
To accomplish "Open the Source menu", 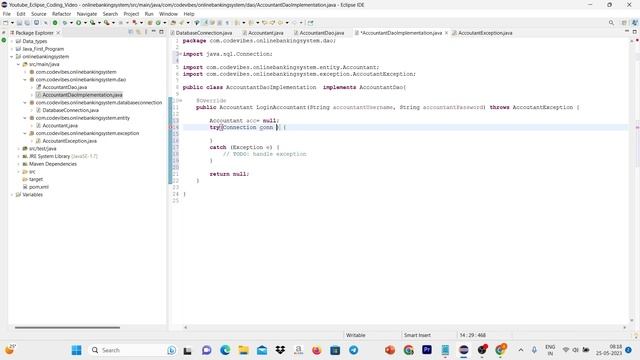I will [39, 14].
